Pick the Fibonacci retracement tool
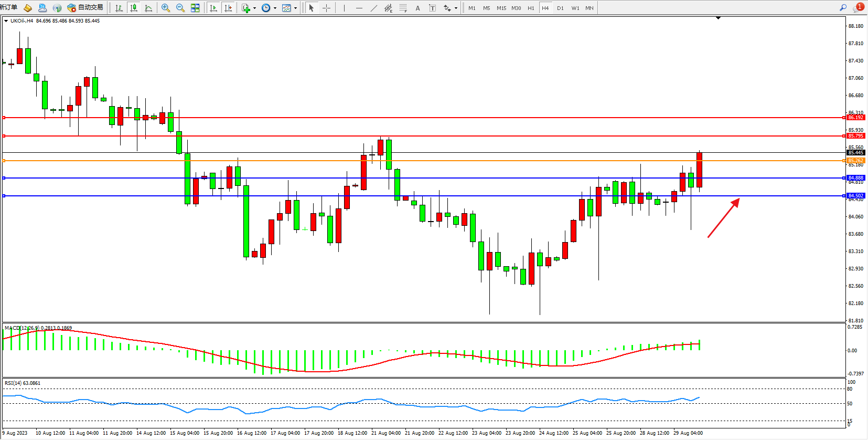Screen dimensions: 868x440 [x=403, y=8]
